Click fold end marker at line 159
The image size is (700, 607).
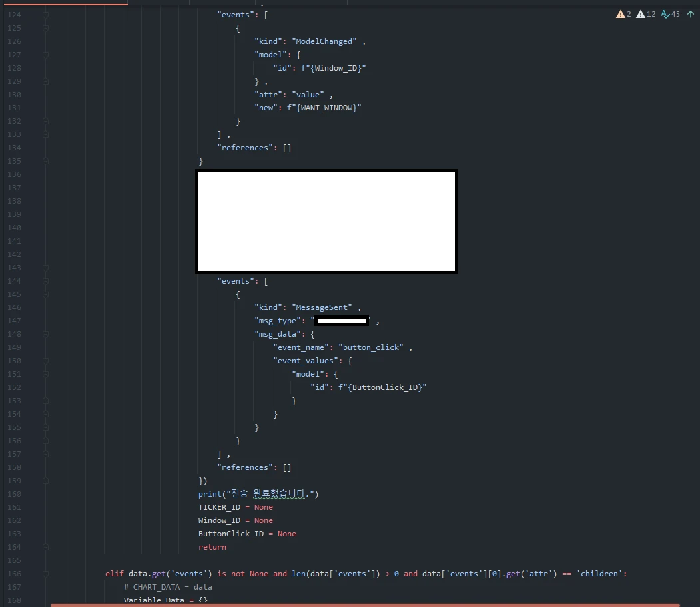coord(46,481)
